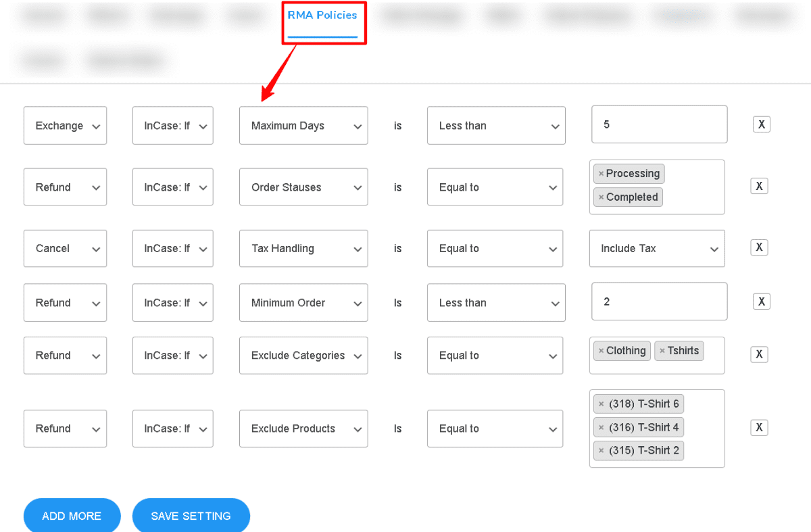This screenshot has width=811, height=532.
Task: Remove the (318) T-Shirt 6 product tag
Action: pos(601,404)
